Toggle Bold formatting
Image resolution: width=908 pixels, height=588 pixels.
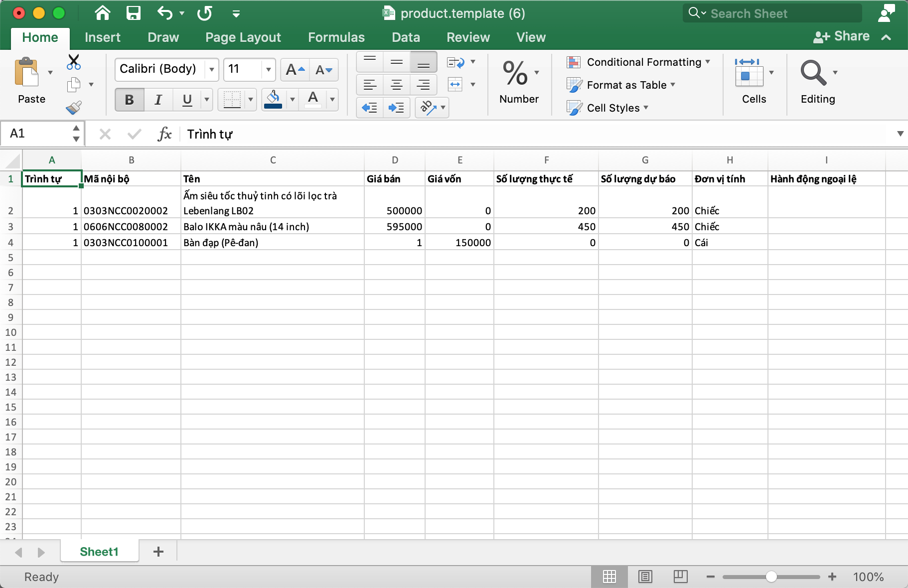(x=130, y=100)
